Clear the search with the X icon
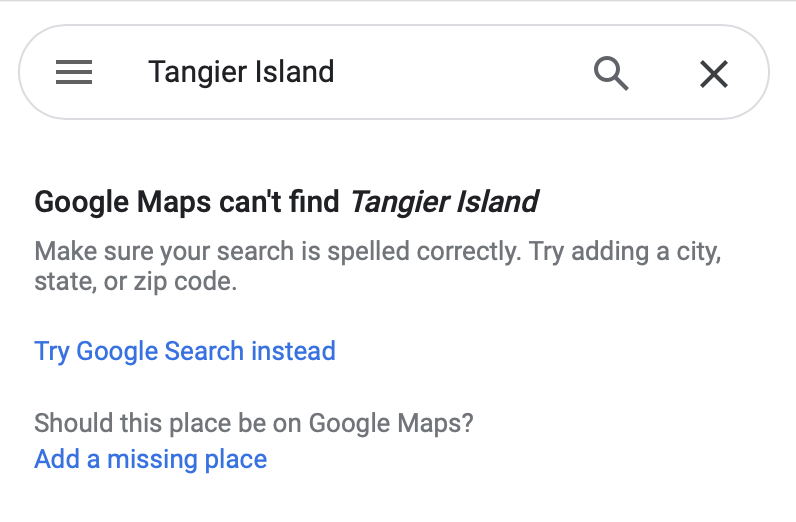 click(x=713, y=73)
